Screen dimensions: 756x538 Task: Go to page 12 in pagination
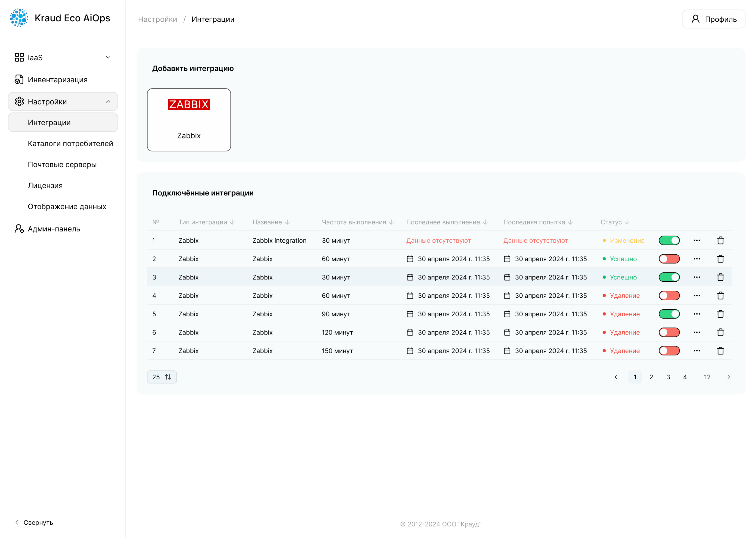(707, 377)
